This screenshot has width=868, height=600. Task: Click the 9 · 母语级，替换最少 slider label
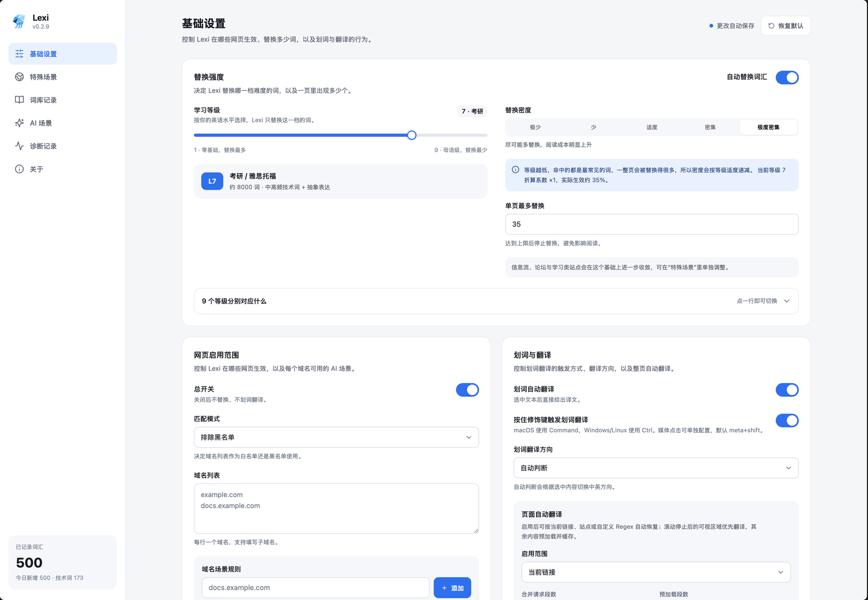click(461, 150)
